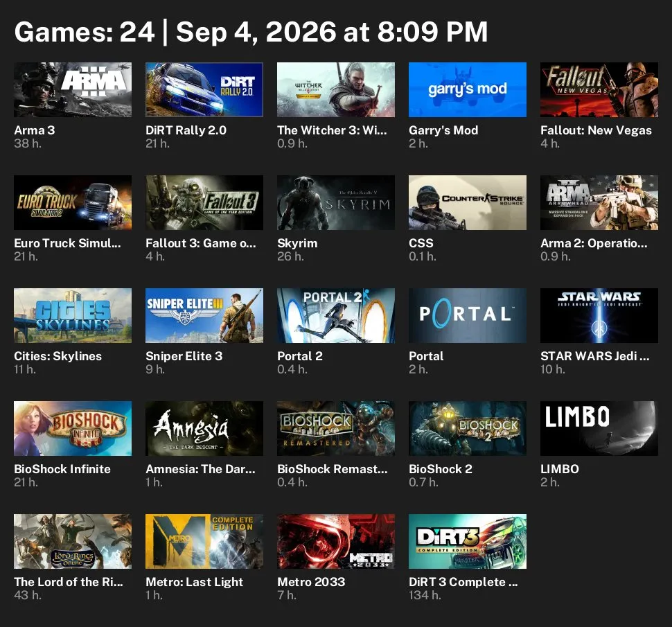This screenshot has width=672, height=627.
Task: Select the Skyrim cover image
Action: coord(336,203)
